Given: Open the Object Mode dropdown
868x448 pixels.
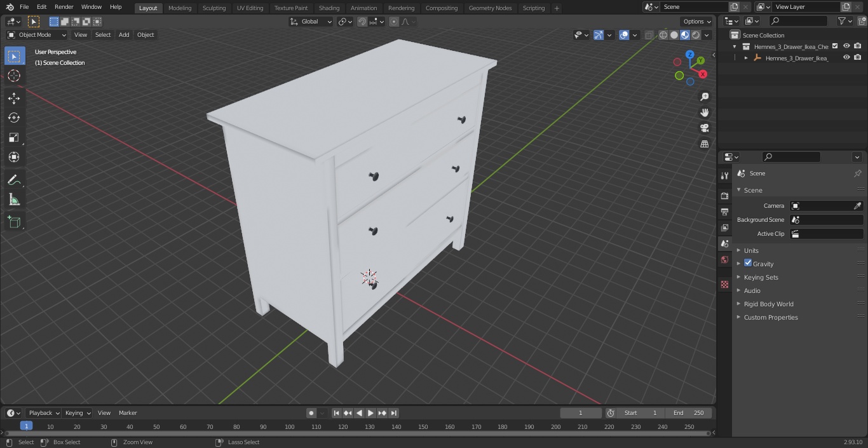Looking at the screenshot, I should pos(36,35).
